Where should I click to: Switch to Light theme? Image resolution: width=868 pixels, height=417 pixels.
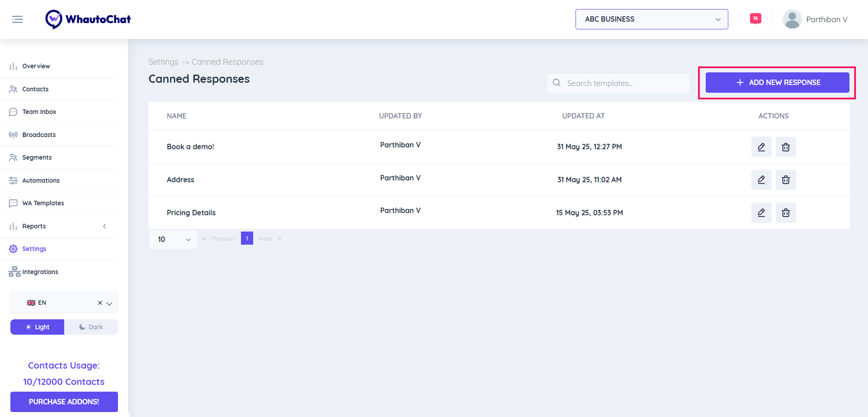pyautogui.click(x=38, y=327)
